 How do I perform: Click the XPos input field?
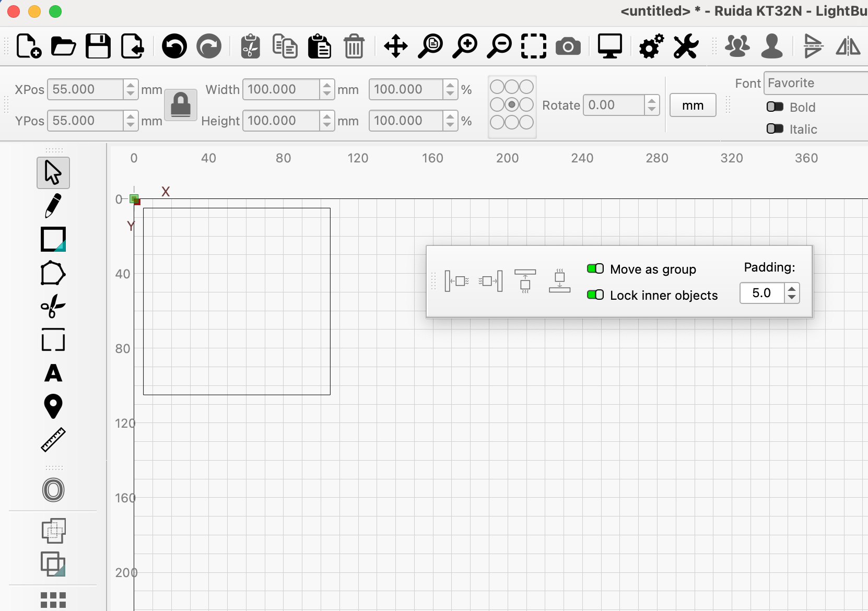click(x=86, y=89)
